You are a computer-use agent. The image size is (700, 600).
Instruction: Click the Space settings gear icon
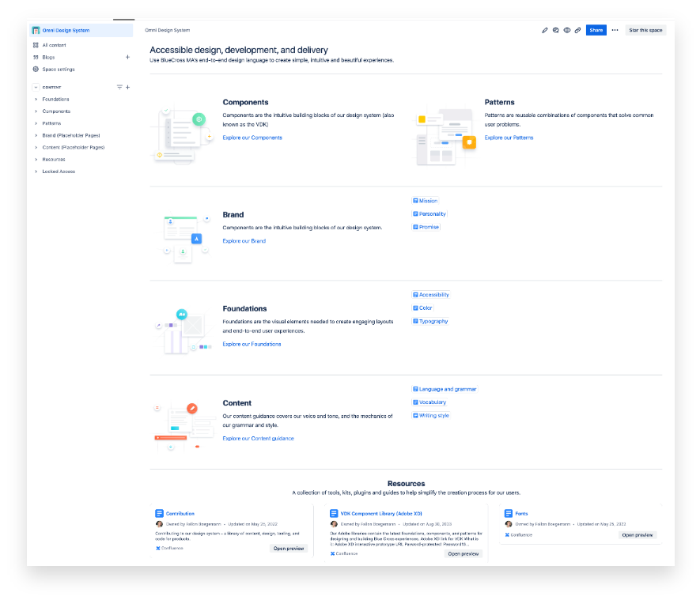click(x=36, y=69)
